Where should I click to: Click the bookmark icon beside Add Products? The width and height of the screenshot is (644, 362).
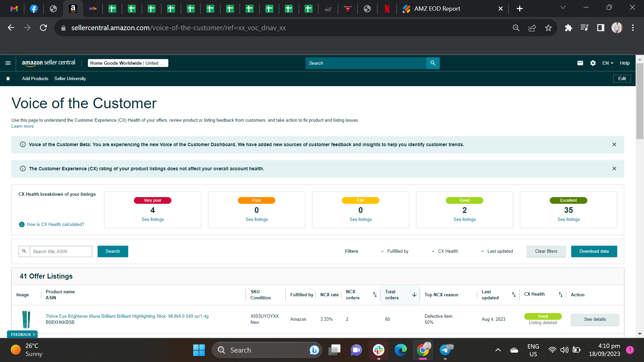point(8,79)
